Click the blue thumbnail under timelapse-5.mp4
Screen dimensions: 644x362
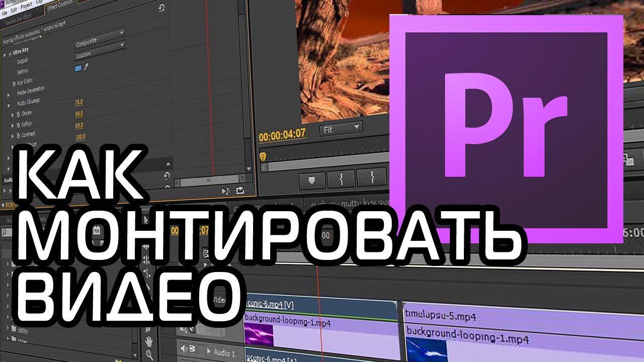(x=426, y=350)
